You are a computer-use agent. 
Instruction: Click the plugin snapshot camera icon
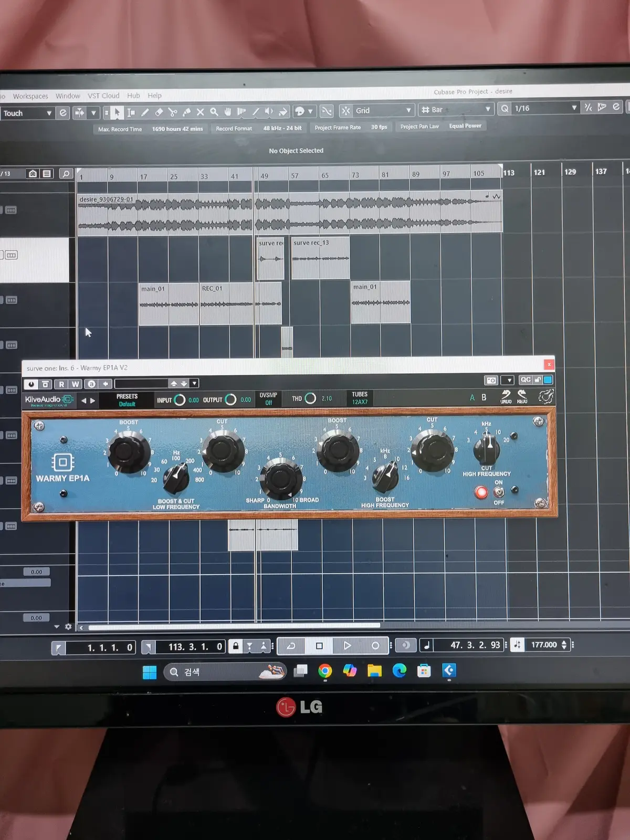(491, 380)
